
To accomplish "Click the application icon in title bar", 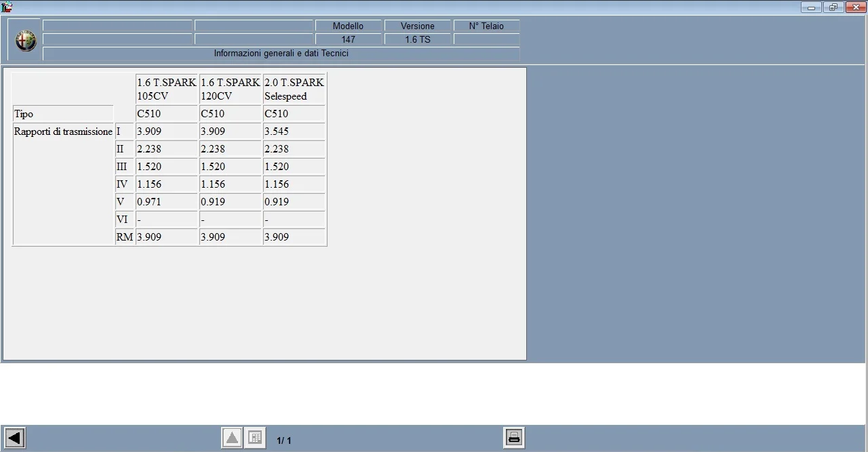I will [7, 7].
